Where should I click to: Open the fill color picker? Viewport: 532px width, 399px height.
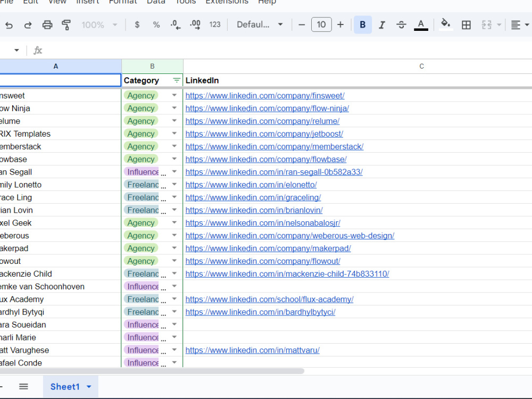445,24
